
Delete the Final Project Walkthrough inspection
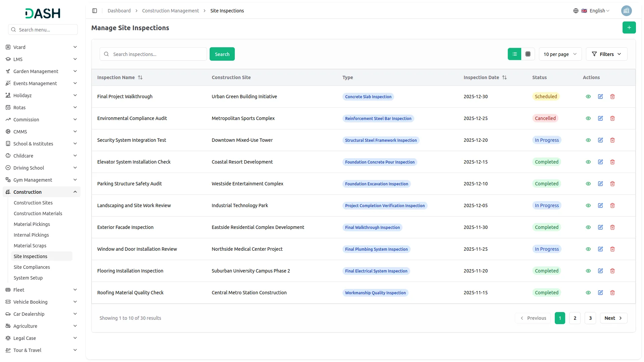(x=612, y=97)
